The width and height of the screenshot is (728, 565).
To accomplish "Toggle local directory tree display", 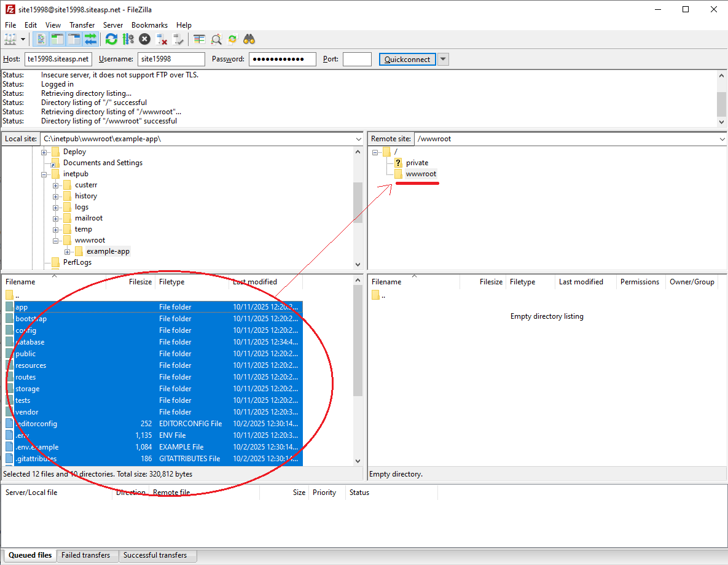I will [57, 39].
